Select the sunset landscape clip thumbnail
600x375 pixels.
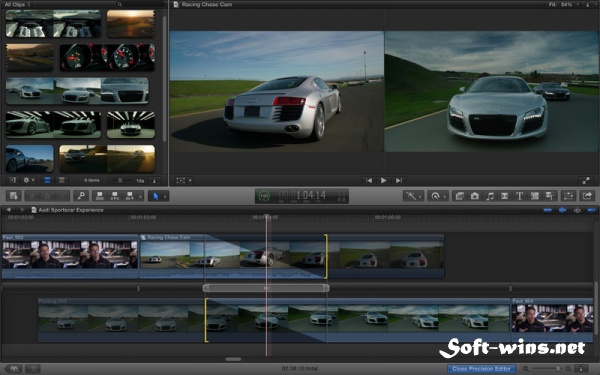(130, 23)
